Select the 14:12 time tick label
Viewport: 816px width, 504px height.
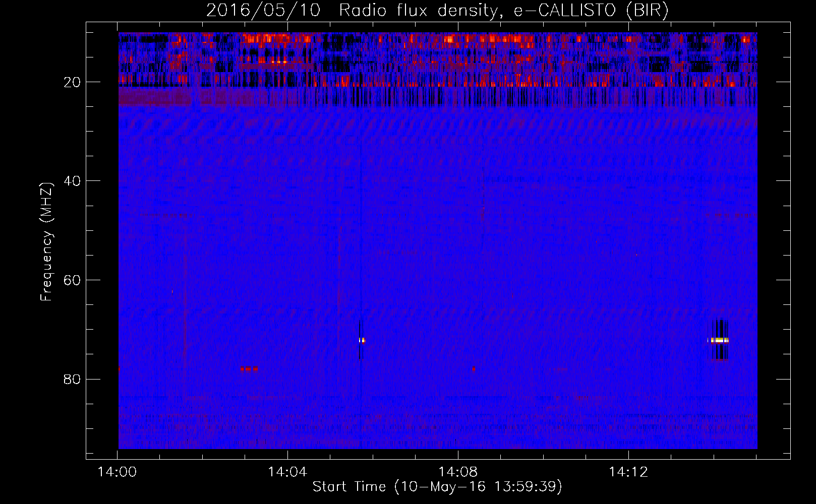tap(628, 472)
